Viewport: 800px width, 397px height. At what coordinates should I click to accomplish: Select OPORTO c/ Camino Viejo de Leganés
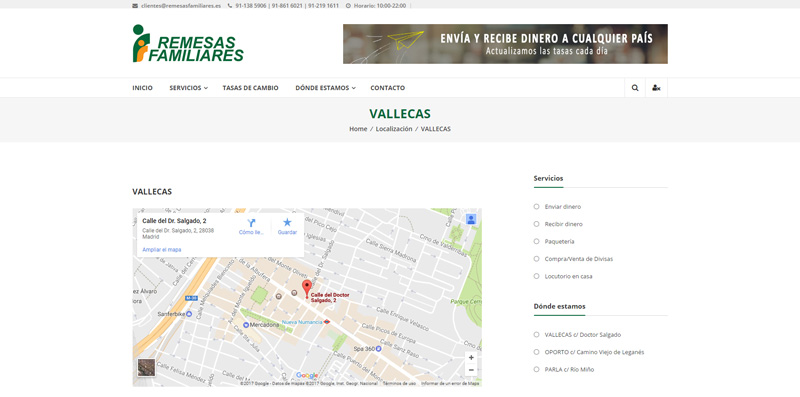pos(594,352)
